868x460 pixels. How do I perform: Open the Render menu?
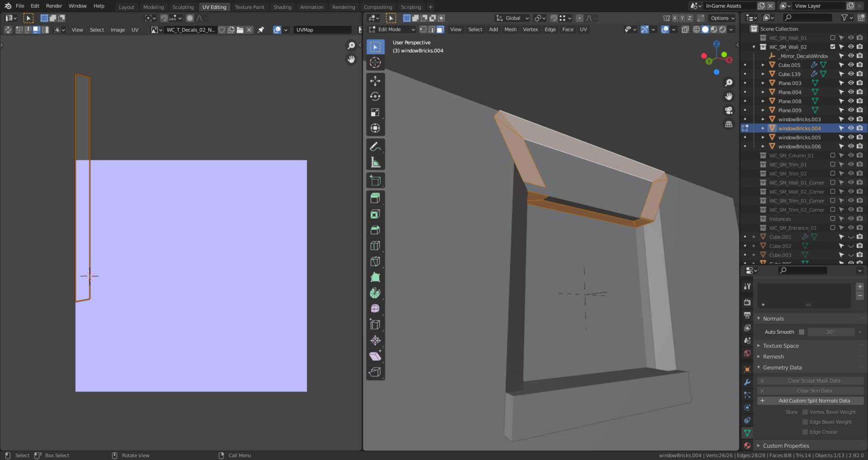tap(53, 6)
